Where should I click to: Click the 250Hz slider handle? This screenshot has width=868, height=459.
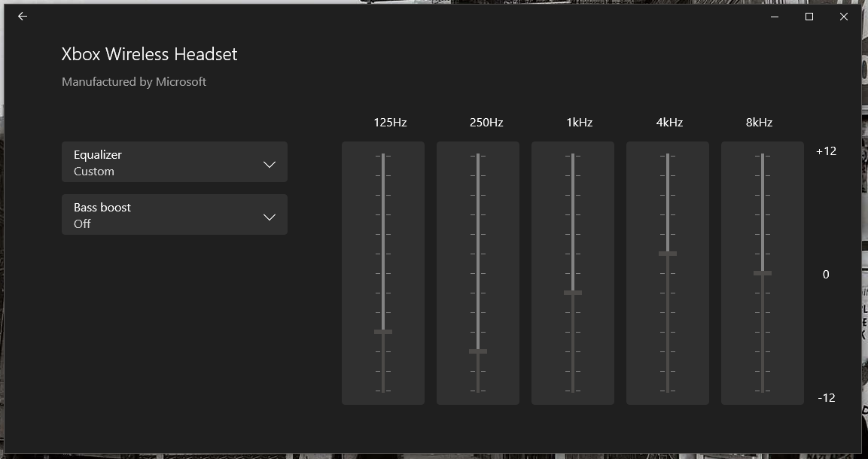[478, 351]
